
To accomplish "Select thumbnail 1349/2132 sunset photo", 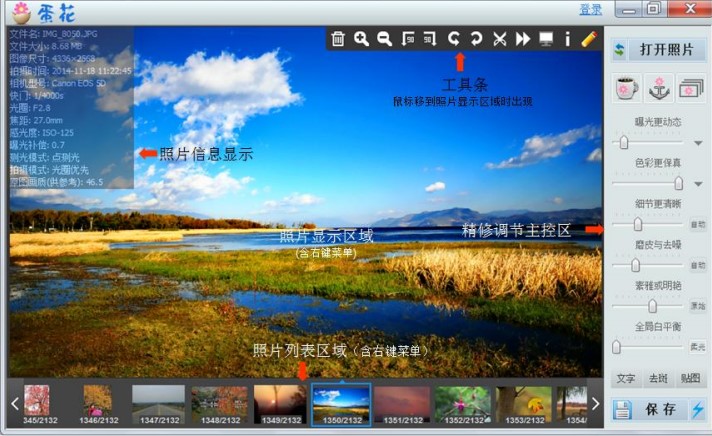I will point(280,405).
